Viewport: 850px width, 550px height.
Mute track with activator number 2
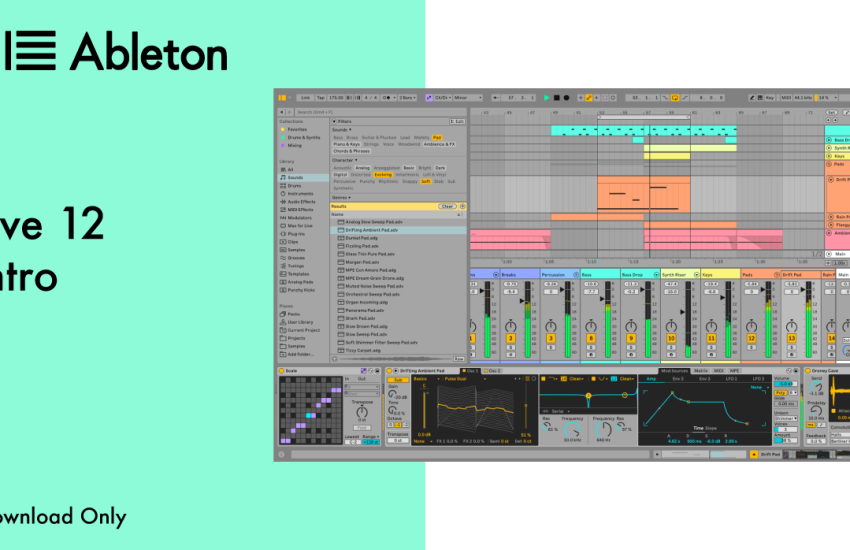click(511, 338)
